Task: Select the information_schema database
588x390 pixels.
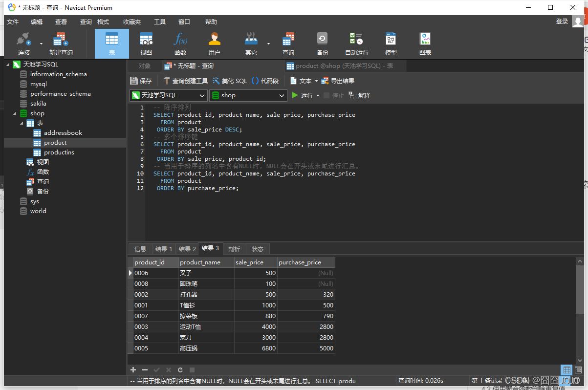Action: coord(58,74)
